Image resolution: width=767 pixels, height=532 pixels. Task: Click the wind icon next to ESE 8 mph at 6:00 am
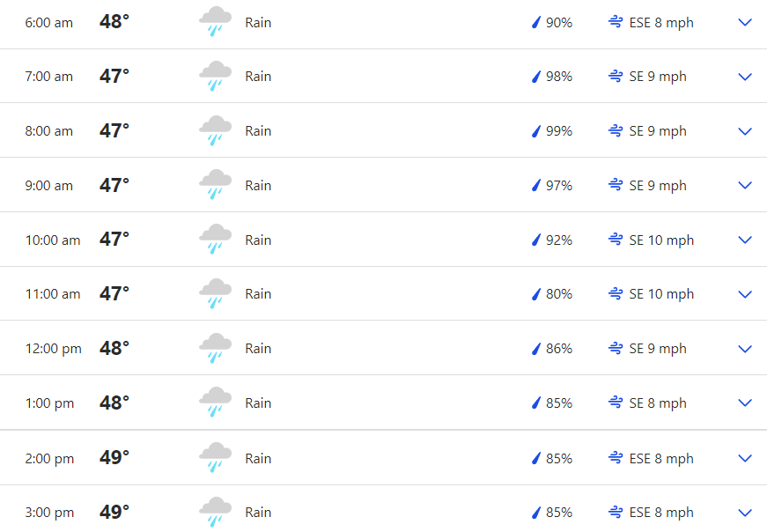(x=616, y=22)
